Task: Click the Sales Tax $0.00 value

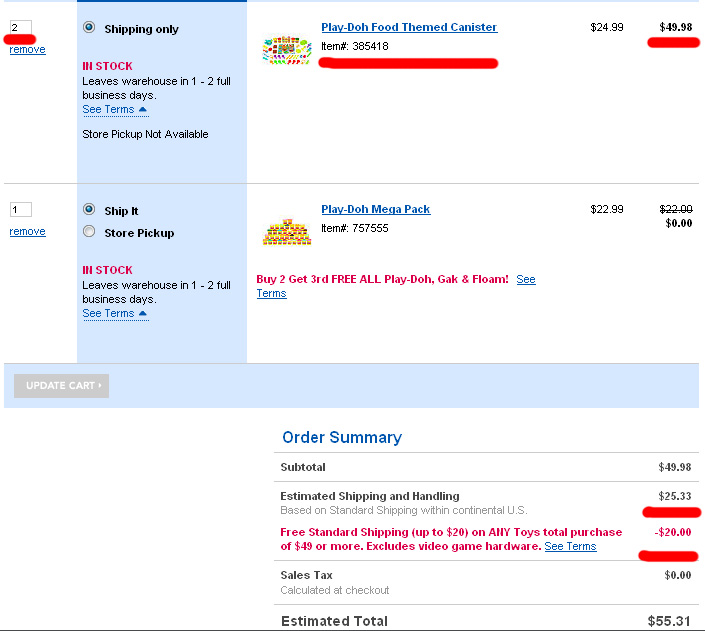Action: coord(678,575)
